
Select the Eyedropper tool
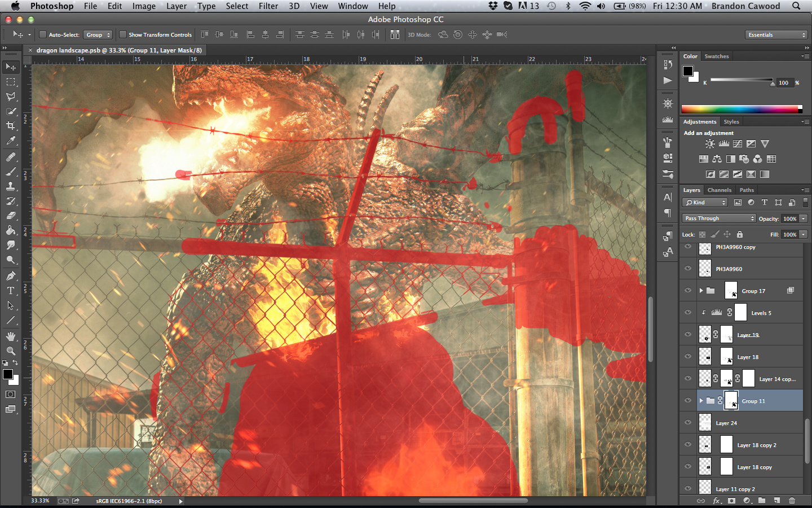click(11, 141)
